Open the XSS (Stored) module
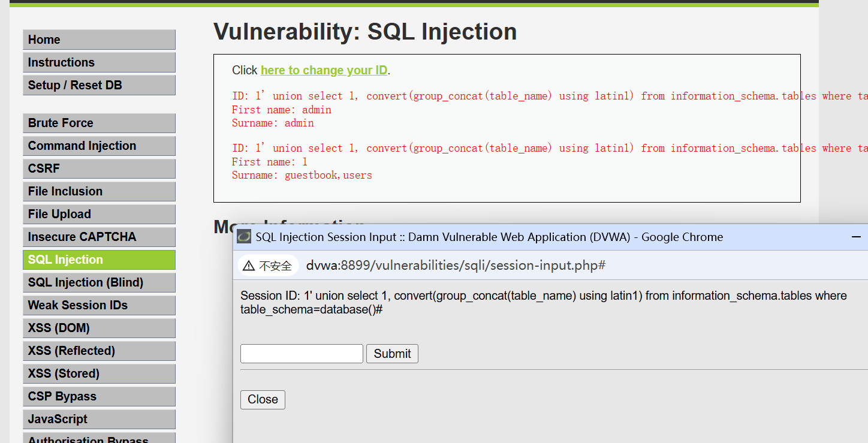 click(x=99, y=373)
